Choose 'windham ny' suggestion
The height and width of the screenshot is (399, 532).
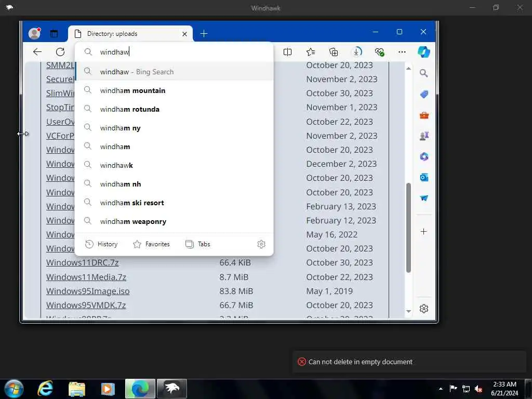click(x=174, y=128)
